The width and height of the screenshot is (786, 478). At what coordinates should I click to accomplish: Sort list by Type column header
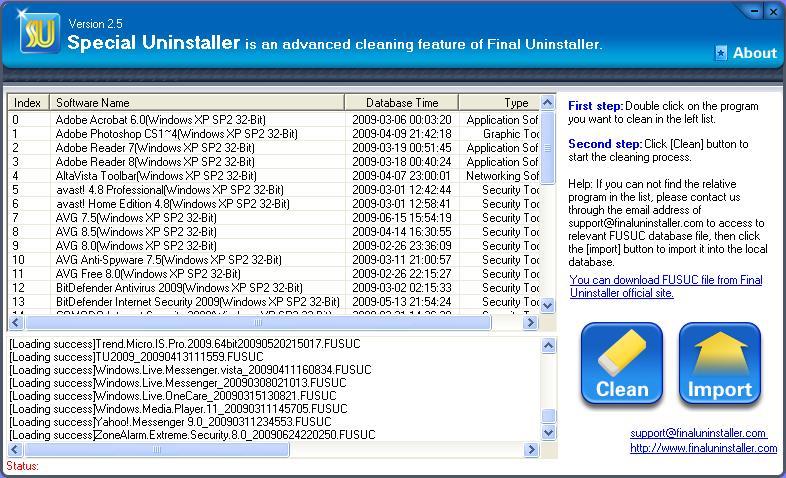tap(499, 102)
